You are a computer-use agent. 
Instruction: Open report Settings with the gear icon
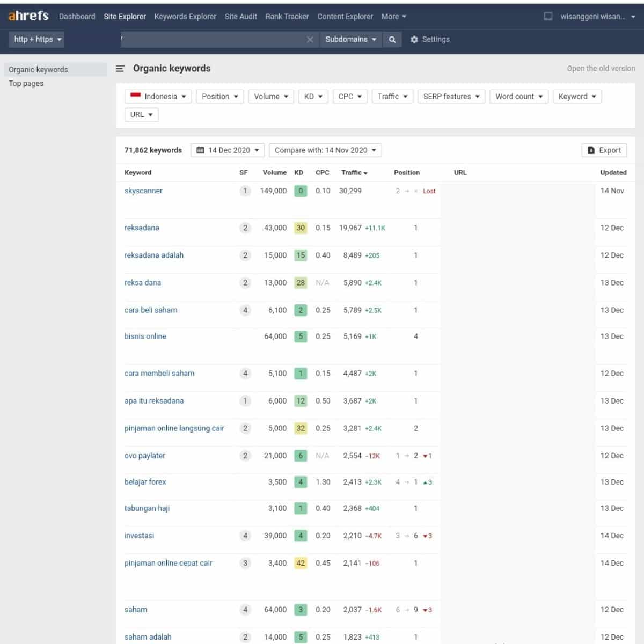point(413,39)
